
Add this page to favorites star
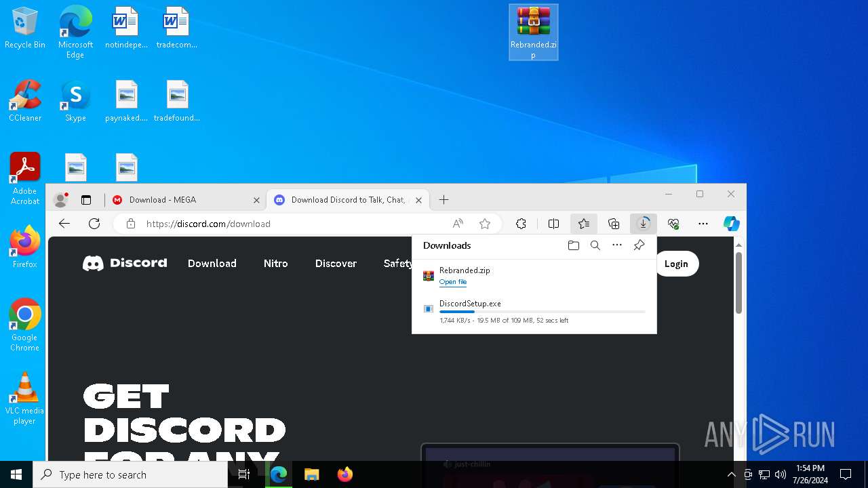tap(485, 224)
